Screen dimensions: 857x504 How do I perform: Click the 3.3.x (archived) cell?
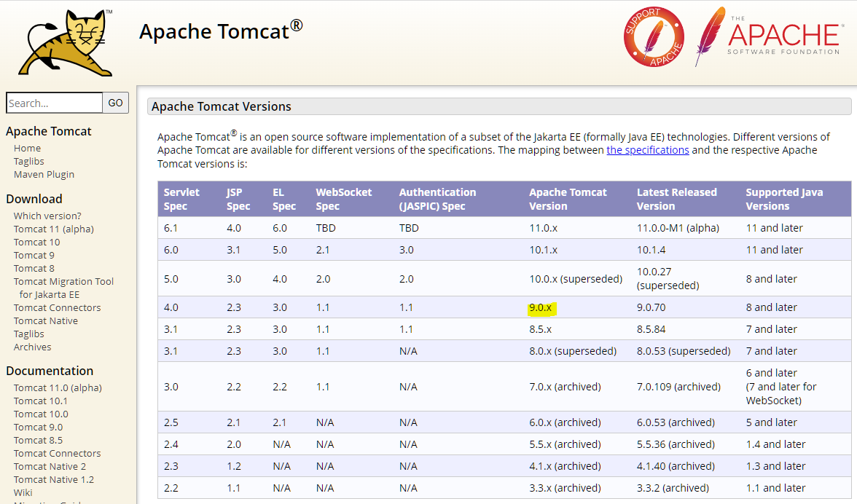(566, 488)
